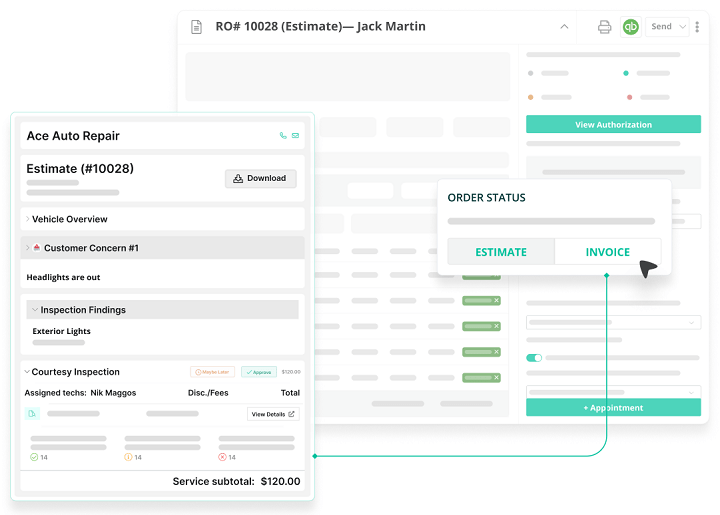Click the printer icon in the header
The image size is (720, 515).
pos(604,27)
